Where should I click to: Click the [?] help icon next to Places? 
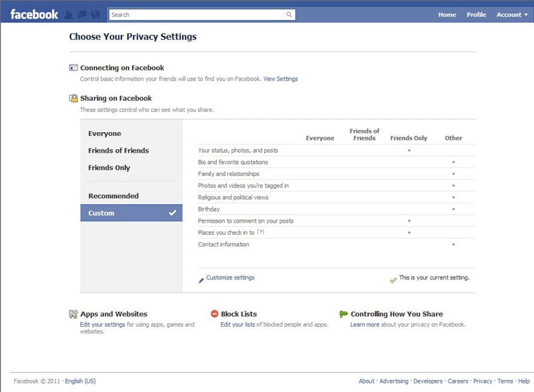click(260, 232)
